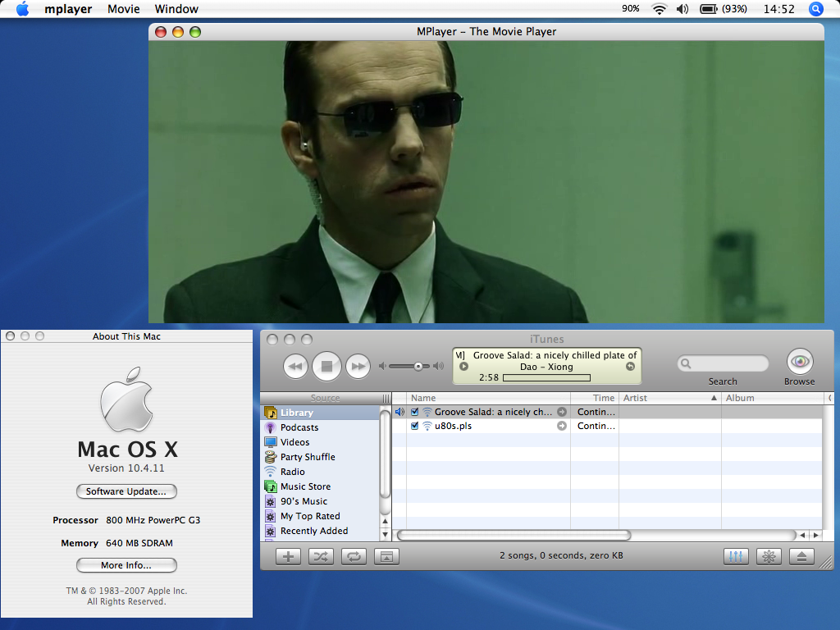The width and height of the screenshot is (840, 630).
Task: Select Videos in iTunes Source list
Action: pos(321,442)
